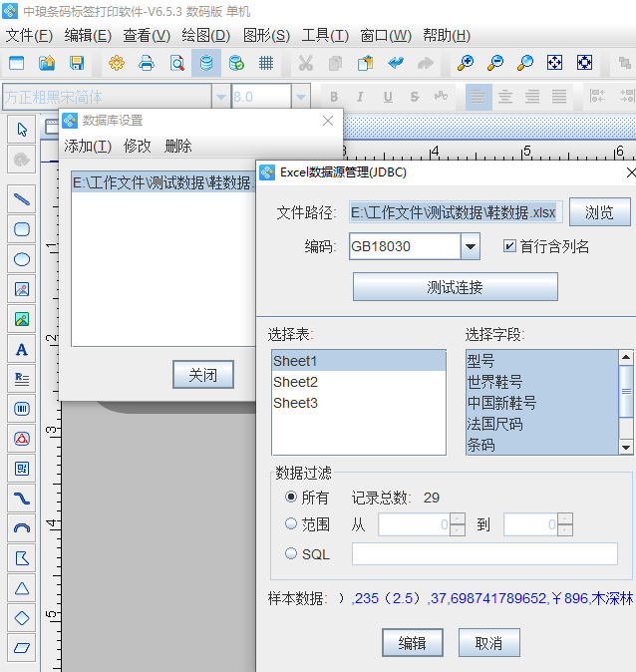This screenshot has height=672, width=636.
Task: Select the triangle shape tool
Action: click(21, 588)
